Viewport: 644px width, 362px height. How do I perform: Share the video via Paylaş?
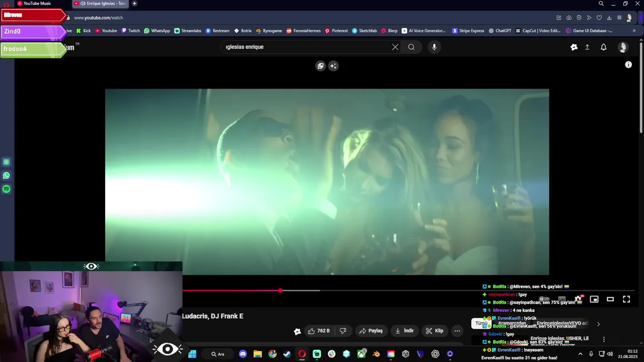click(371, 331)
